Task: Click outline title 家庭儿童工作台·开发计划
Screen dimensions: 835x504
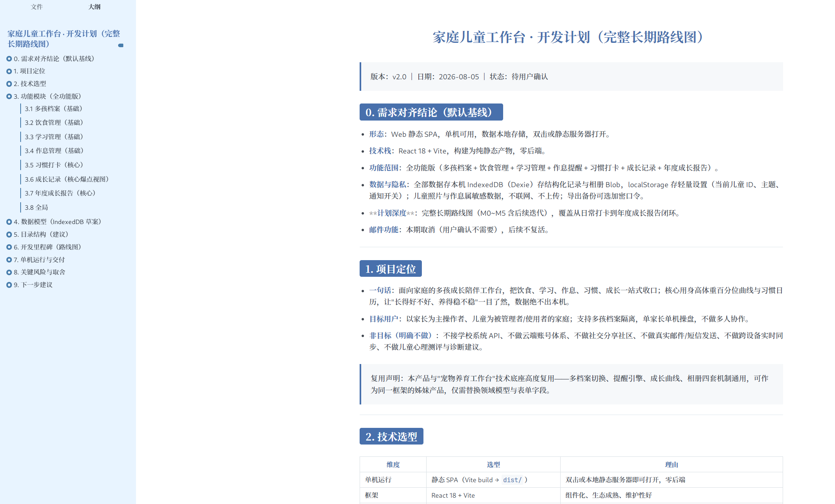Action: point(63,38)
